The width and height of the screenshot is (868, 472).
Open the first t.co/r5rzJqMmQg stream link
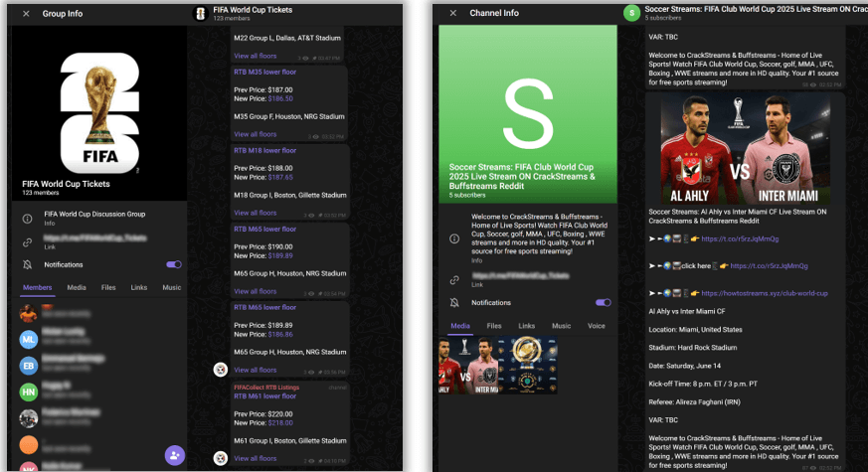[740, 239]
